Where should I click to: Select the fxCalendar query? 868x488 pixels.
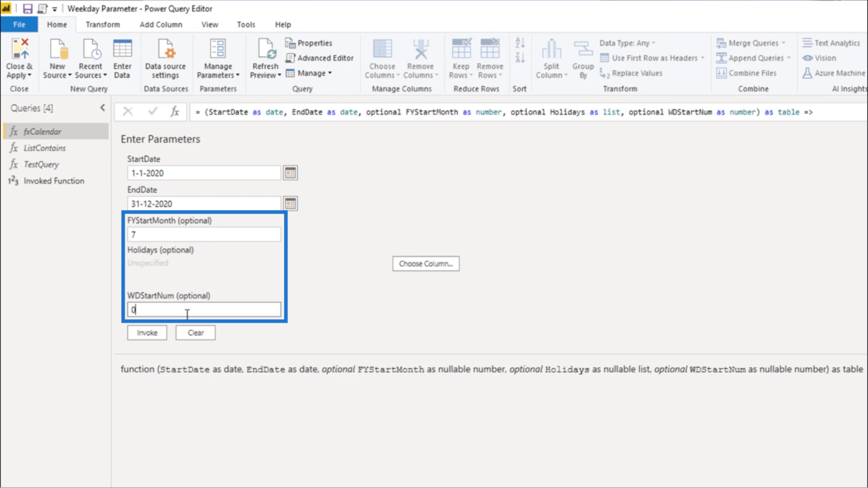[55, 131]
